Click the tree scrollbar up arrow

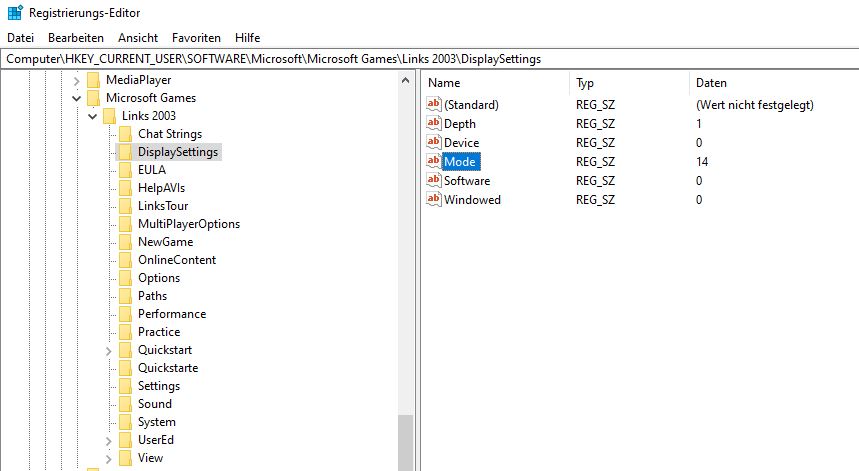[405, 81]
